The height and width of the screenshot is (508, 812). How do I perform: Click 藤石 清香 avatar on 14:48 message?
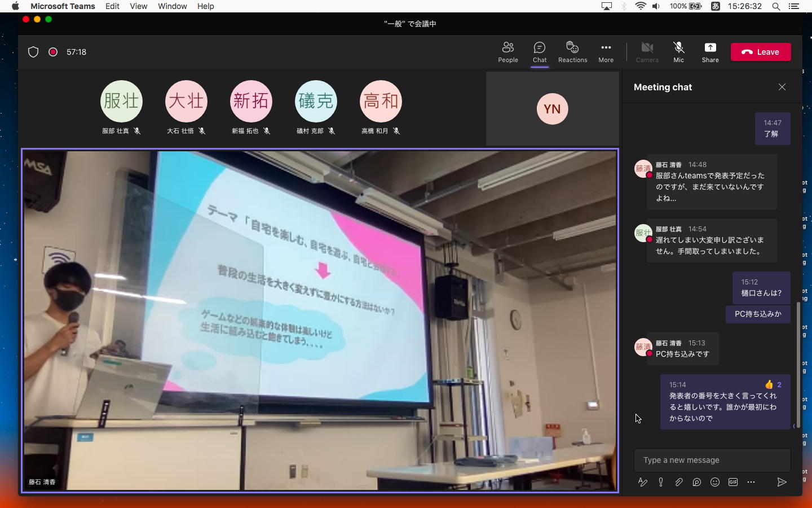643,169
